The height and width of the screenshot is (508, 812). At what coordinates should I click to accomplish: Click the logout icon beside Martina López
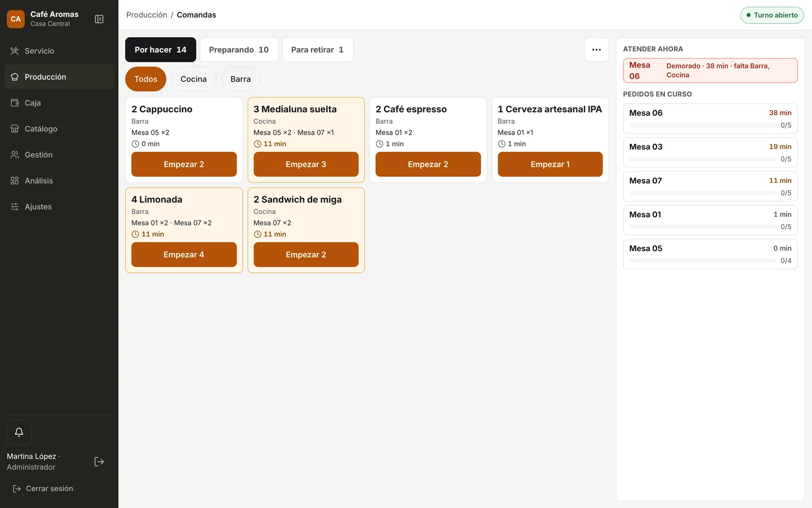click(99, 462)
